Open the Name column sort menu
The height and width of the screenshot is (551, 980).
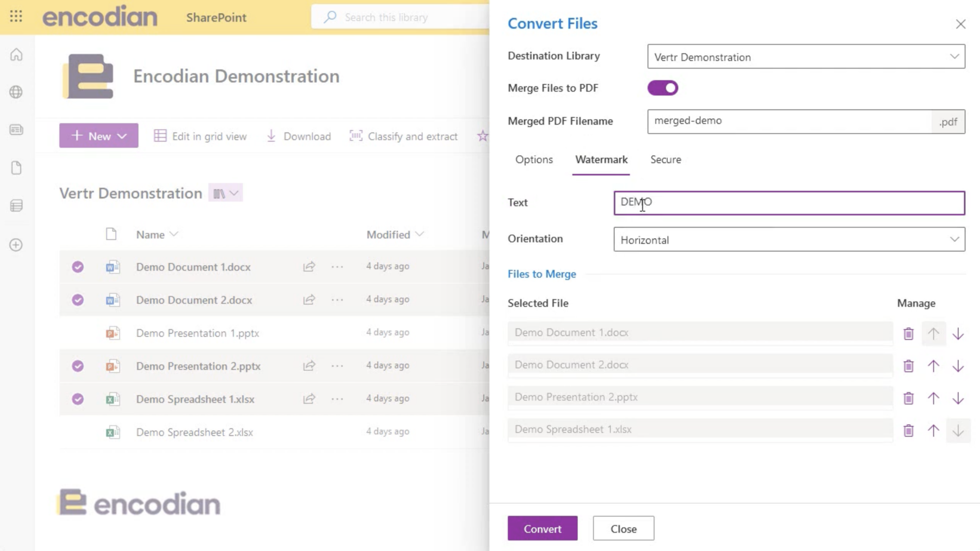pyautogui.click(x=157, y=234)
